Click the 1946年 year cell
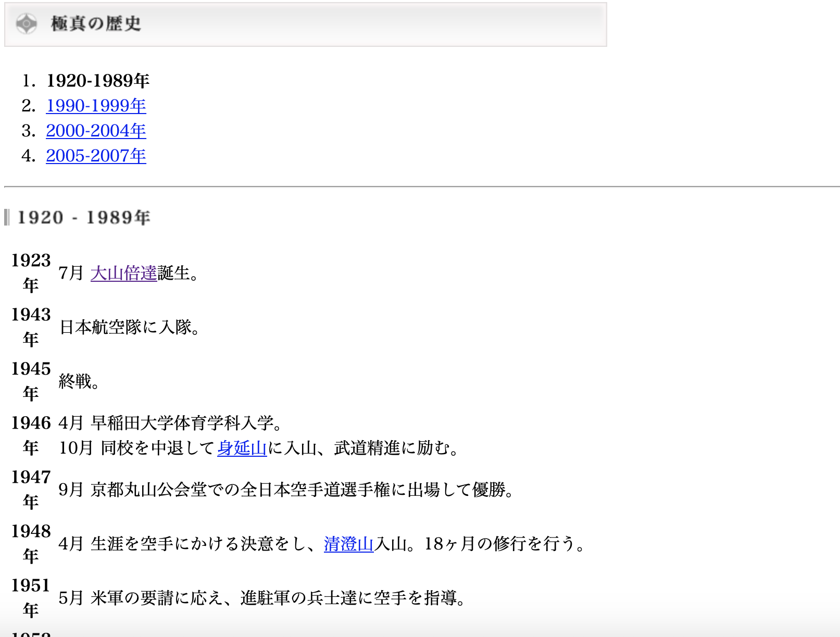This screenshot has width=840, height=637. coord(31,435)
